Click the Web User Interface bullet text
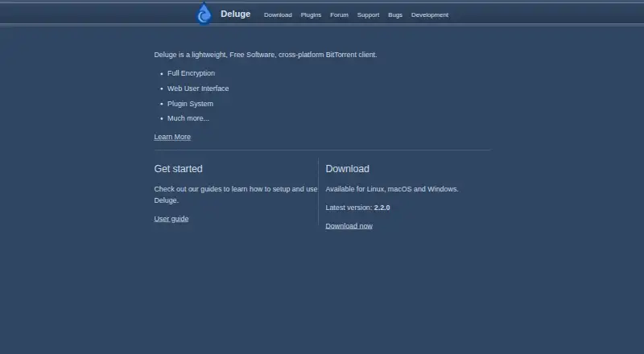644x354 pixels. pyautogui.click(x=198, y=88)
